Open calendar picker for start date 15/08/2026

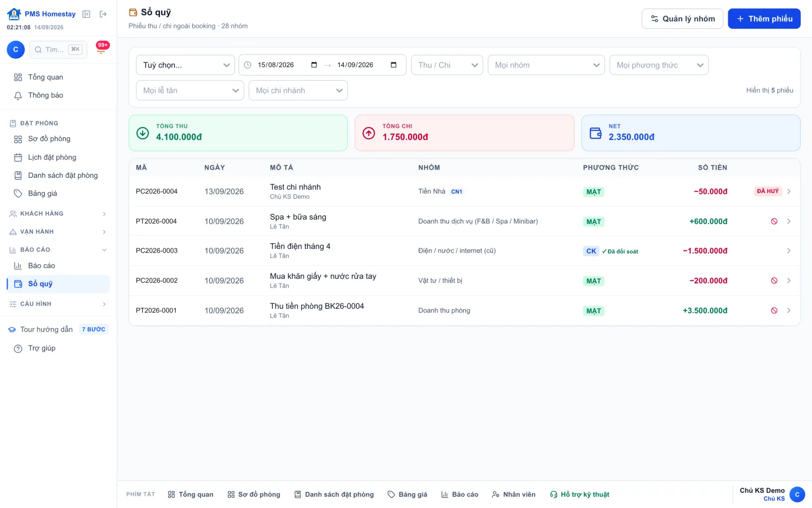tap(314, 65)
